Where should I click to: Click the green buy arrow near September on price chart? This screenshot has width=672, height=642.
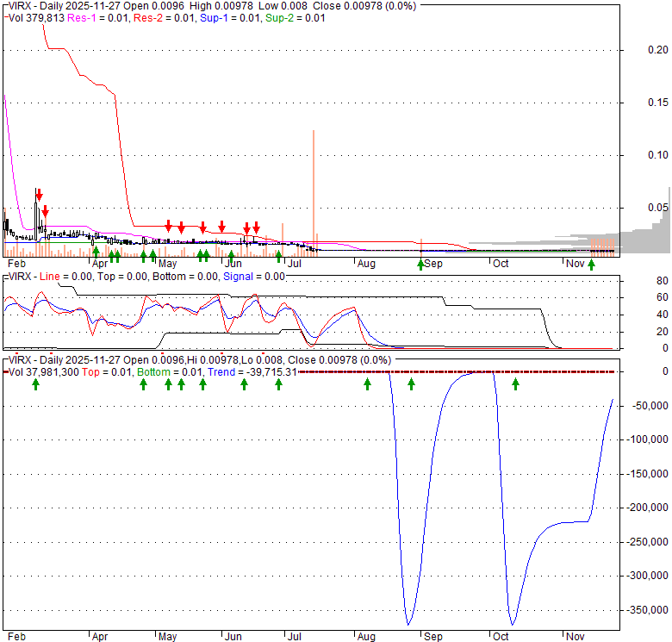click(x=421, y=263)
